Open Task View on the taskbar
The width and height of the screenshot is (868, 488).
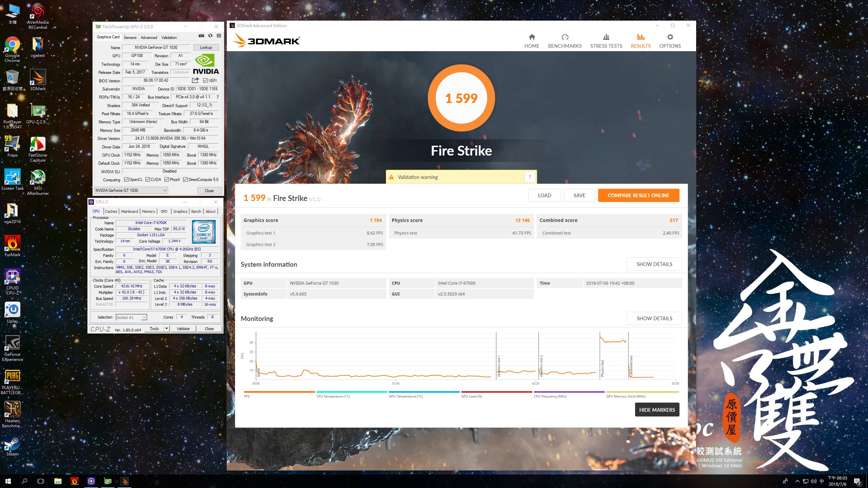tap(41, 481)
